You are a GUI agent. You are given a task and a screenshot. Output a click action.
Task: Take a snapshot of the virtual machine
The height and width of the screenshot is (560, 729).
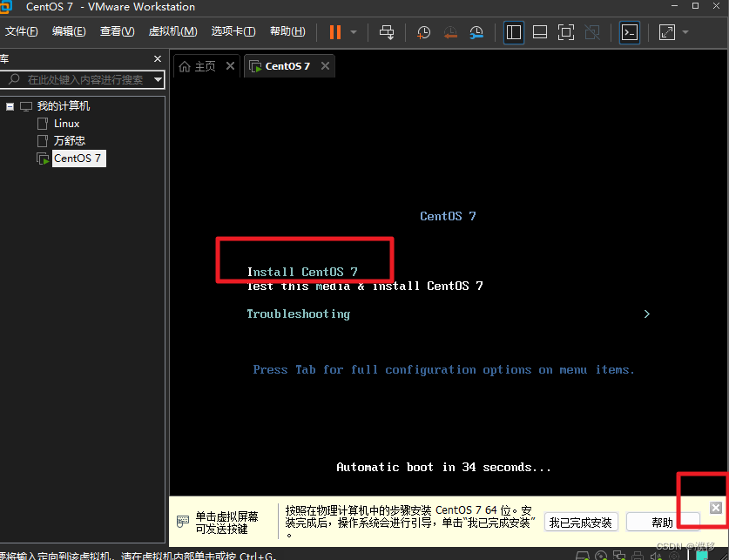click(x=423, y=32)
